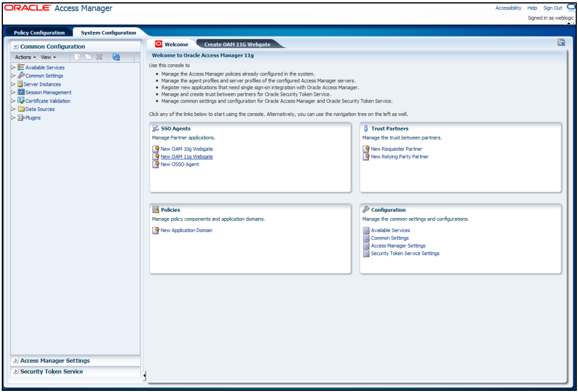The image size is (578, 392).
Task: Expand the Data Sources tree node
Action: (14, 109)
